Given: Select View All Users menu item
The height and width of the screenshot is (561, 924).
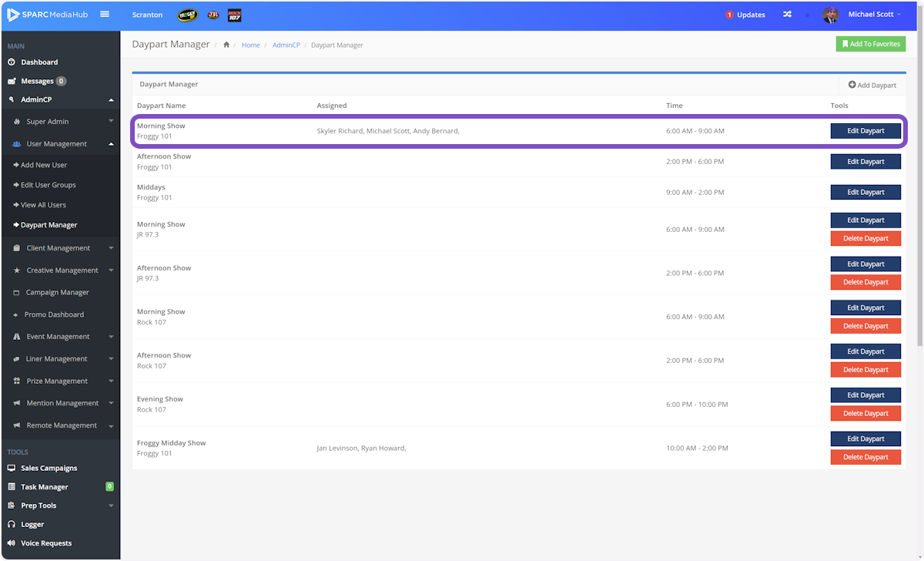Looking at the screenshot, I should [43, 205].
